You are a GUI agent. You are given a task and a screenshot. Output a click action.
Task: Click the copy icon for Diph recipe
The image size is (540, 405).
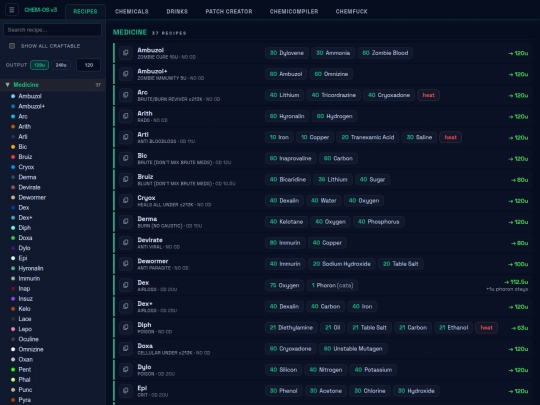126,327
